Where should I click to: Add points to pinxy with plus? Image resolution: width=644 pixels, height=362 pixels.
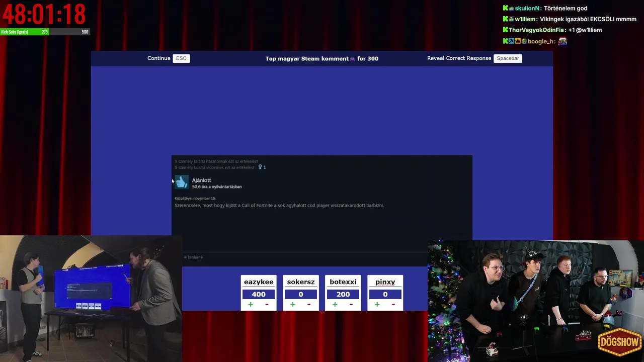(x=377, y=304)
